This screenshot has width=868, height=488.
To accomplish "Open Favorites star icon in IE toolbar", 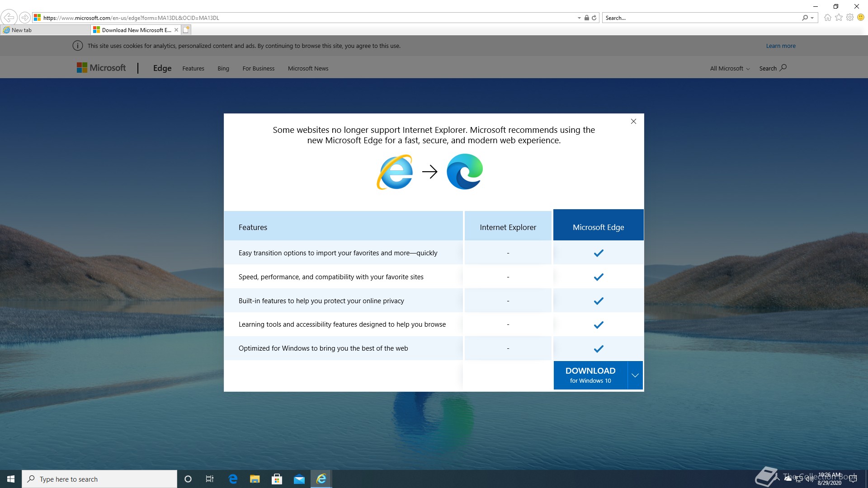I will 839,18.
